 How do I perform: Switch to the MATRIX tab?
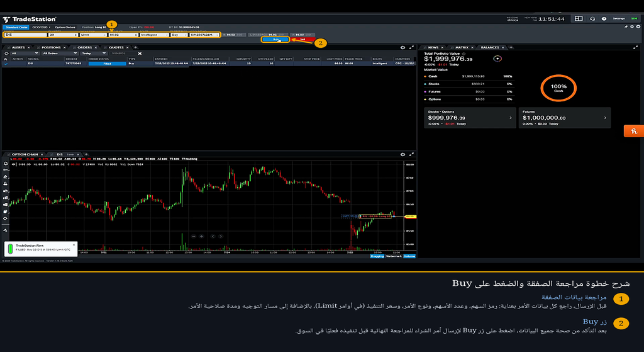tap(462, 47)
